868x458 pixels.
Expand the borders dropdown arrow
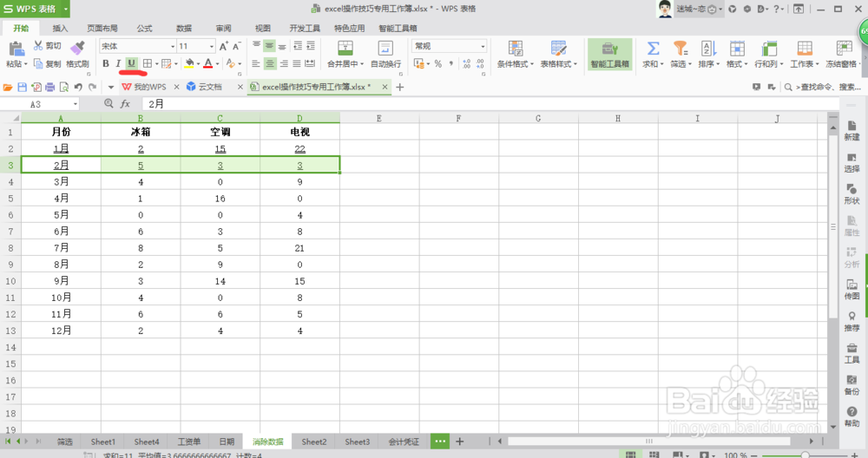point(157,64)
